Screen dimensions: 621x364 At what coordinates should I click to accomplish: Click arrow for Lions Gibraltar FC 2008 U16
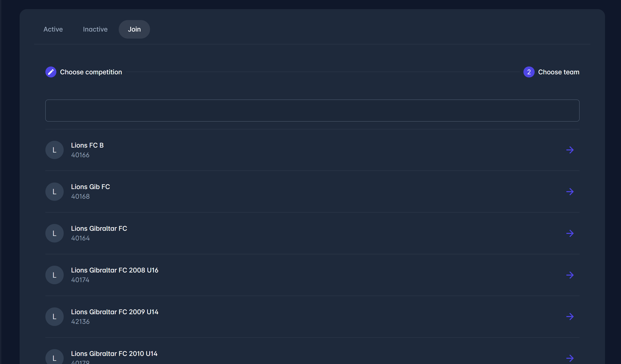[x=570, y=275]
